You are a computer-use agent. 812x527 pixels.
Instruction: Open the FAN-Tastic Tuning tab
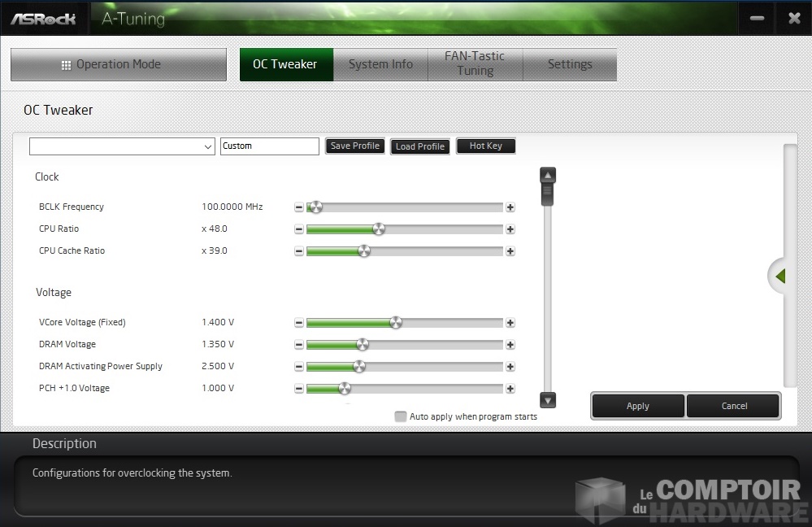coord(475,64)
